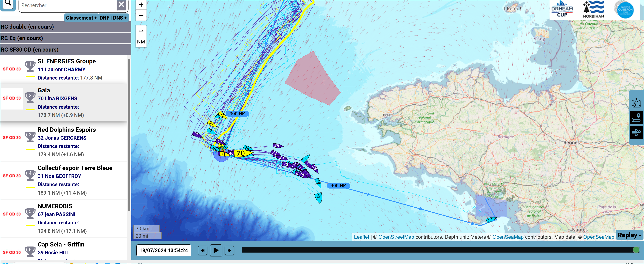Open the RC Eq (en cours) section
The height and width of the screenshot is (264, 644).
click(x=66, y=38)
